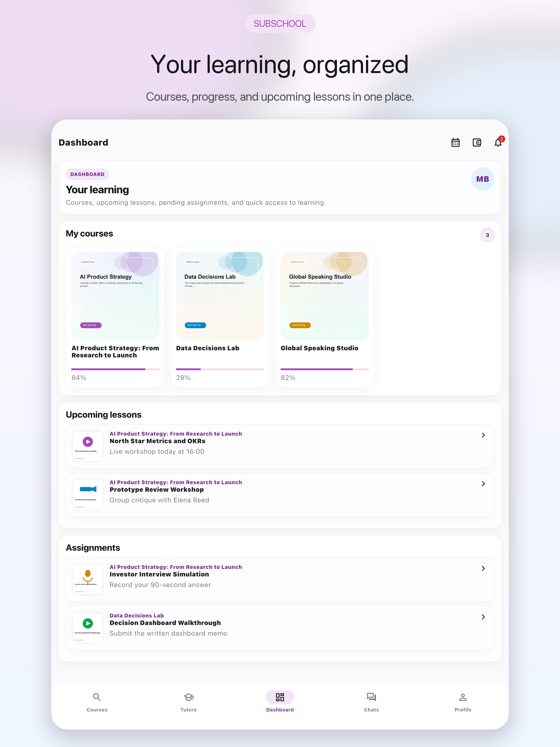Screen dimensions: 560x747
Task: Click the 84% progress value
Action: click(79, 378)
